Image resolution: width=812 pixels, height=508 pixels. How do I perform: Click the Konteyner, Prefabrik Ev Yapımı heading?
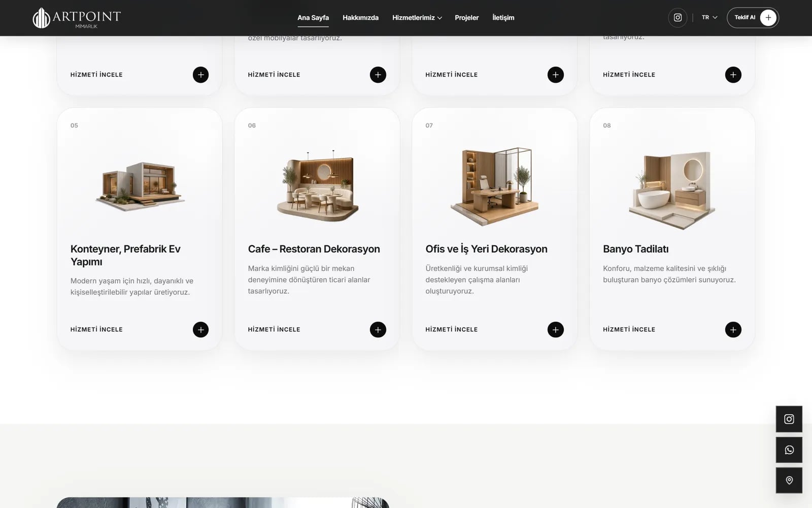coord(125,256)
